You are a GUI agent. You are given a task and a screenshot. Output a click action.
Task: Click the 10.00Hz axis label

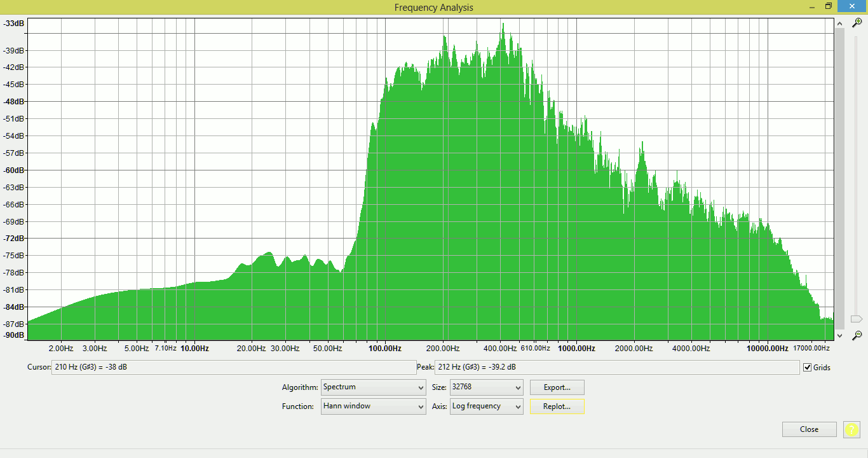pyautogui.click(x=195, y=348)
